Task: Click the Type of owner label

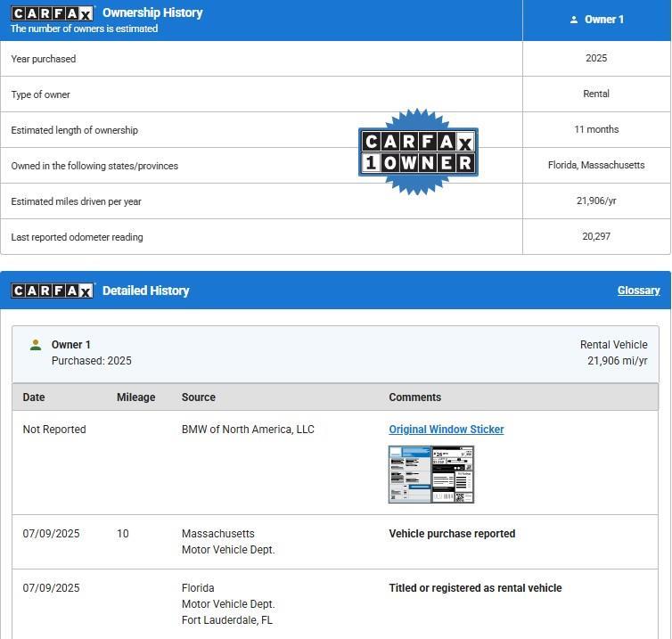Action: pos(40,94)
